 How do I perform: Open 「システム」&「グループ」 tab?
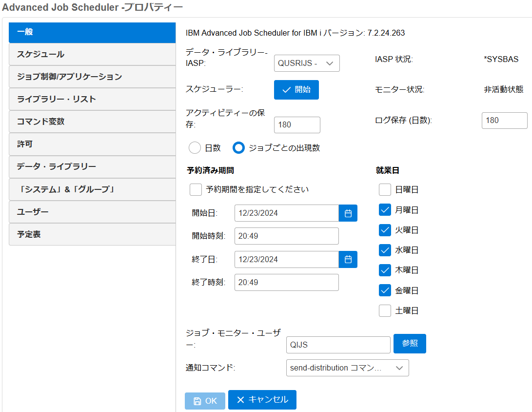click(x=92, y=189)
